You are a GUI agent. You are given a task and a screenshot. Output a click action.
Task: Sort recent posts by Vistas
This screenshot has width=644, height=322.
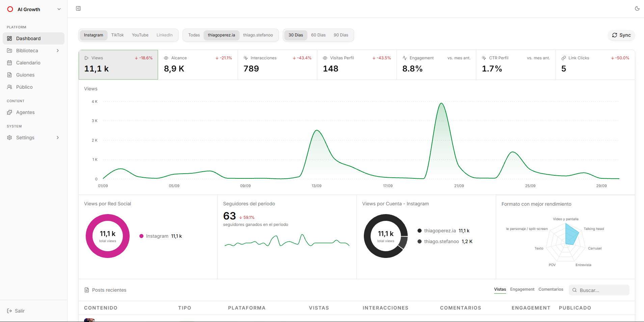pyautogui.click(x=500, y=289)
